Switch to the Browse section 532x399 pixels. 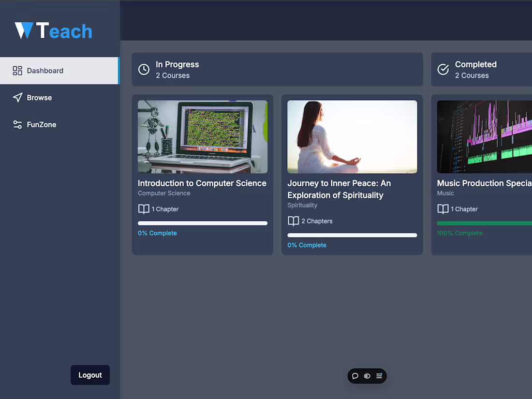pos(39,97)
